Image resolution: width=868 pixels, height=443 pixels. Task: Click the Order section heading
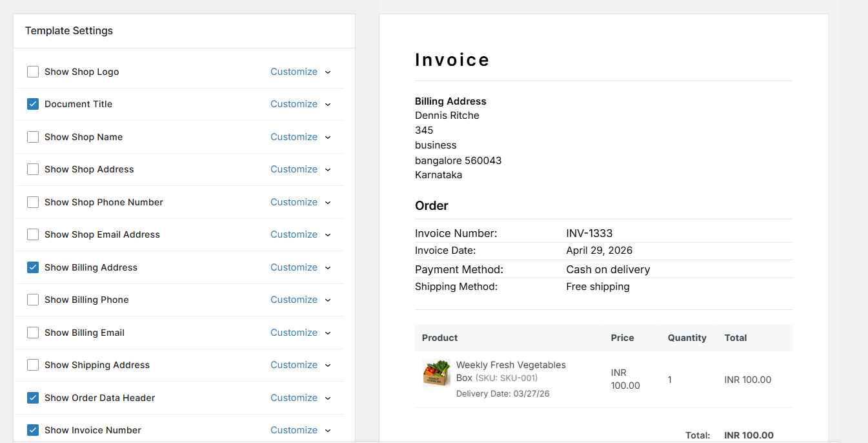[x=432, y=206]
